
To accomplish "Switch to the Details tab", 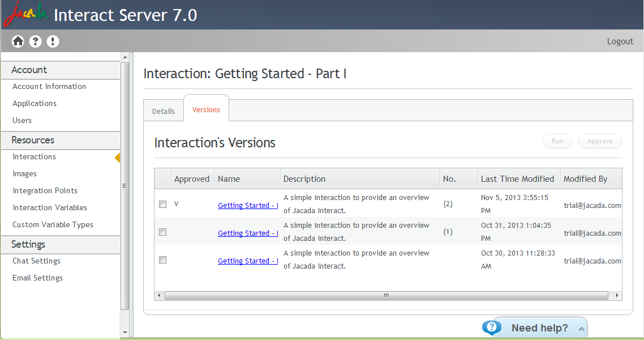I will [x=164, y=112].
